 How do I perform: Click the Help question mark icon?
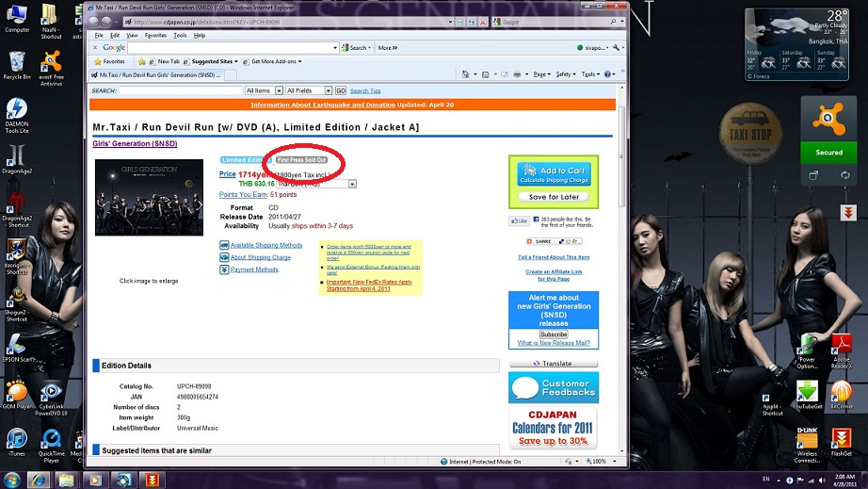[607, 74]
